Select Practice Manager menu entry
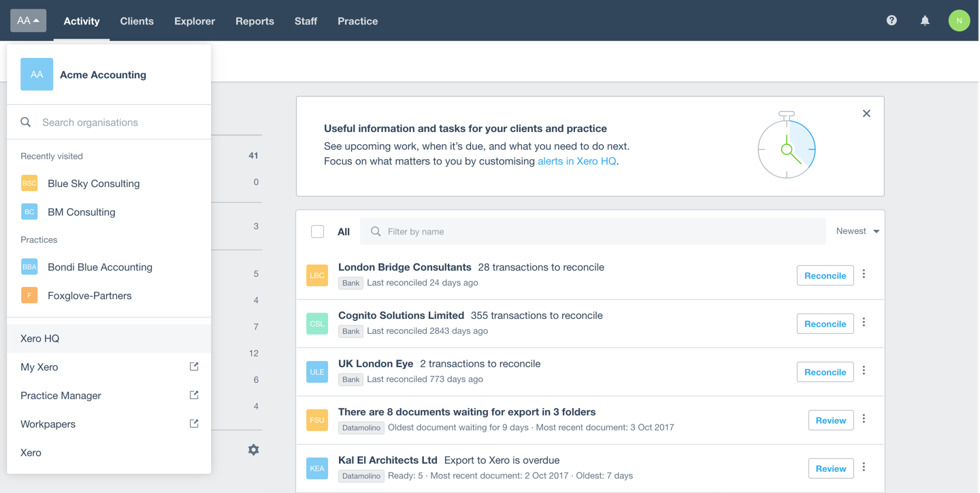The image size is (980, 493). (x=109, y=396)
